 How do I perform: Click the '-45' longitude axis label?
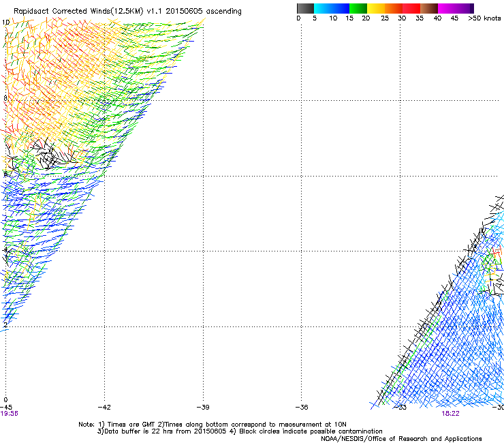(x=6, y=408)
